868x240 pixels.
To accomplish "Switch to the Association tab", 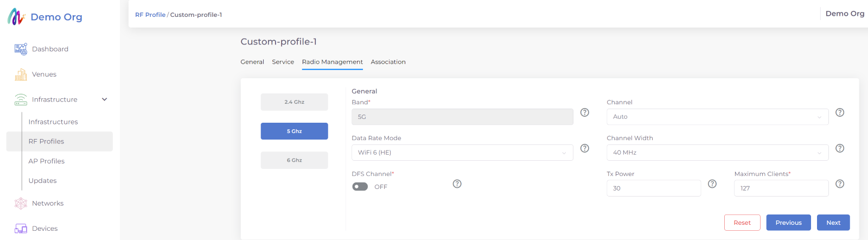I will 388,62.
